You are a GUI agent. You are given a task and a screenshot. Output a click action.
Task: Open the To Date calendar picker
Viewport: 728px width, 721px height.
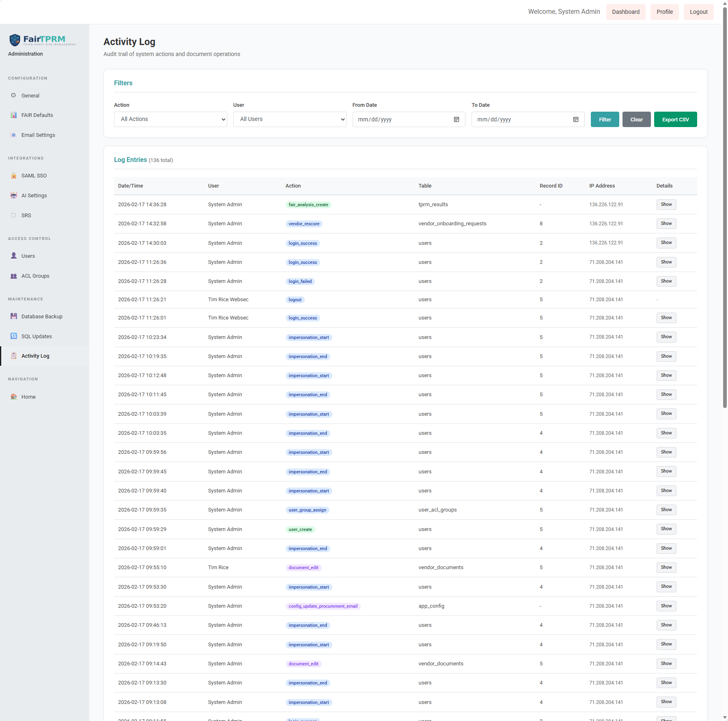click(x=575, y=119)
